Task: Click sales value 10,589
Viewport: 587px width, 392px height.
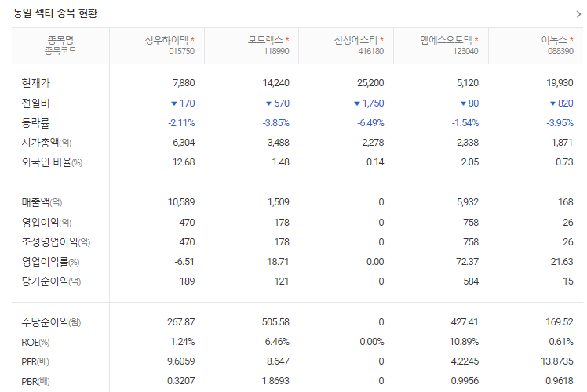Action: [x=181, y=202]
